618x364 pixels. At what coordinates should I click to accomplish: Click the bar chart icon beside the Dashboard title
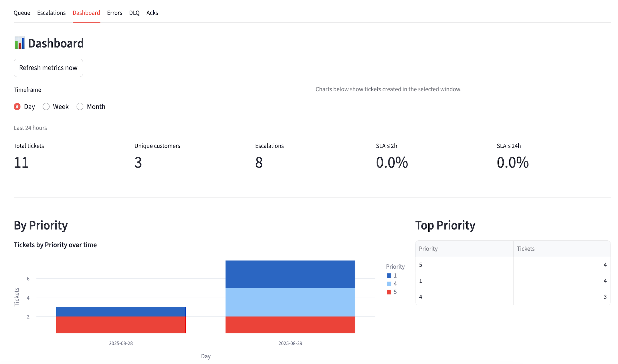[x=19, y=43]
